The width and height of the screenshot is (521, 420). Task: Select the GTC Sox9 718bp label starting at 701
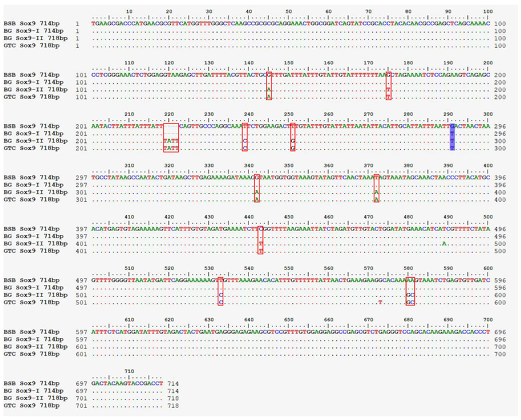[x=32, y=405]
